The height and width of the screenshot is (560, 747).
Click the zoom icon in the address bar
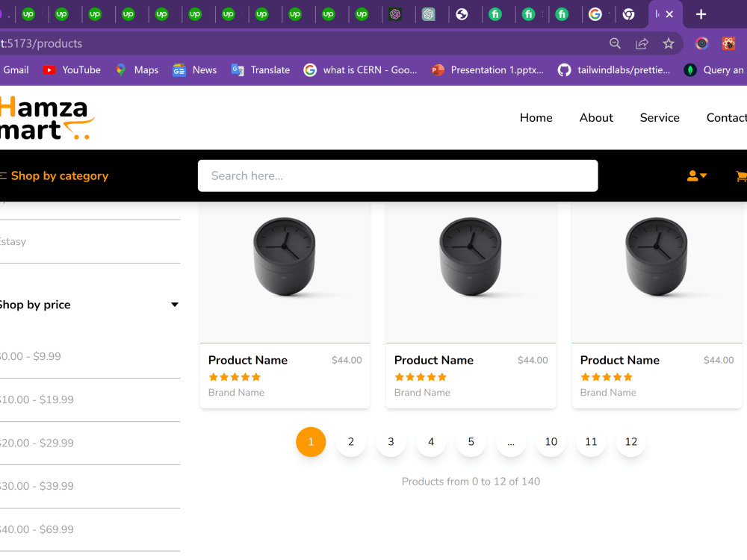[615, 43]
